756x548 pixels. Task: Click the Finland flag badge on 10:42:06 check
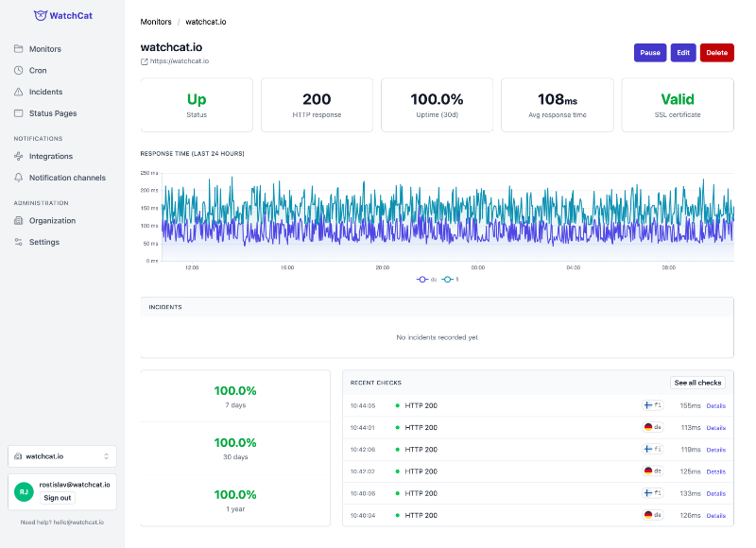[653, 449]
